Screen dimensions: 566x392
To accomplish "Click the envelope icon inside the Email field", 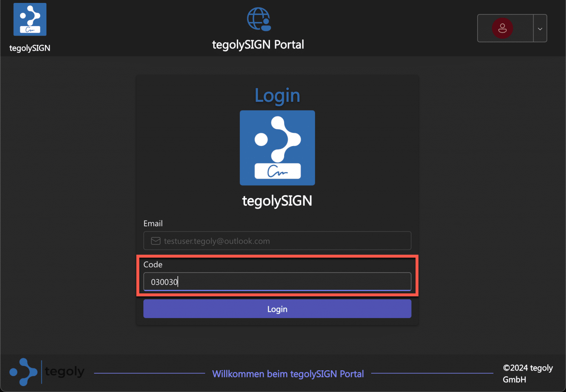I will (x=155, y=241).
